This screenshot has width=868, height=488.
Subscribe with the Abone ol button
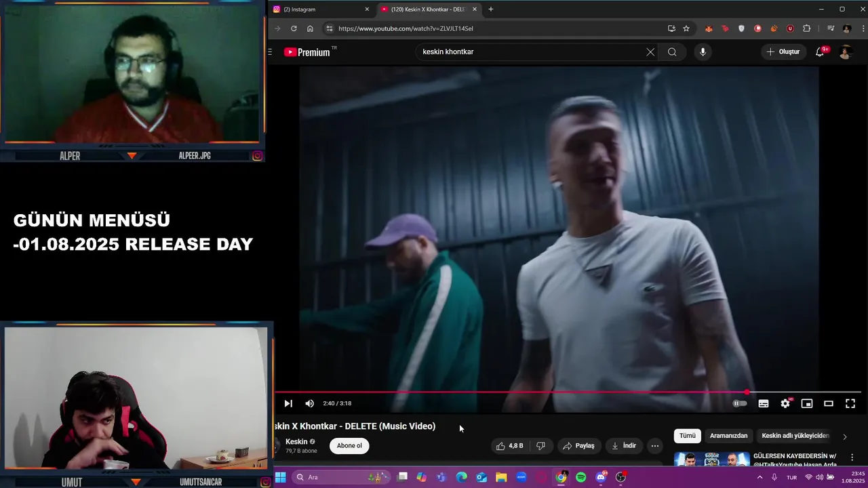[x=349, y=445]
